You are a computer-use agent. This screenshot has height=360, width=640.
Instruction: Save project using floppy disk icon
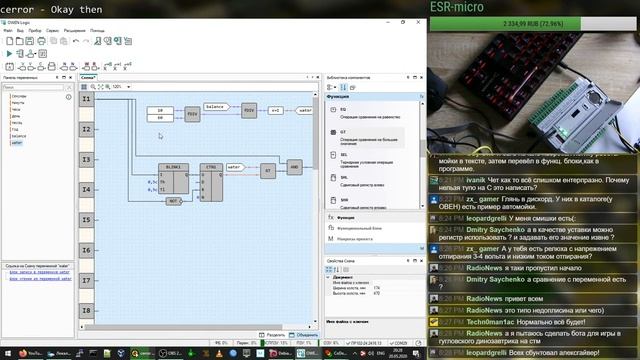click(29, 41)
